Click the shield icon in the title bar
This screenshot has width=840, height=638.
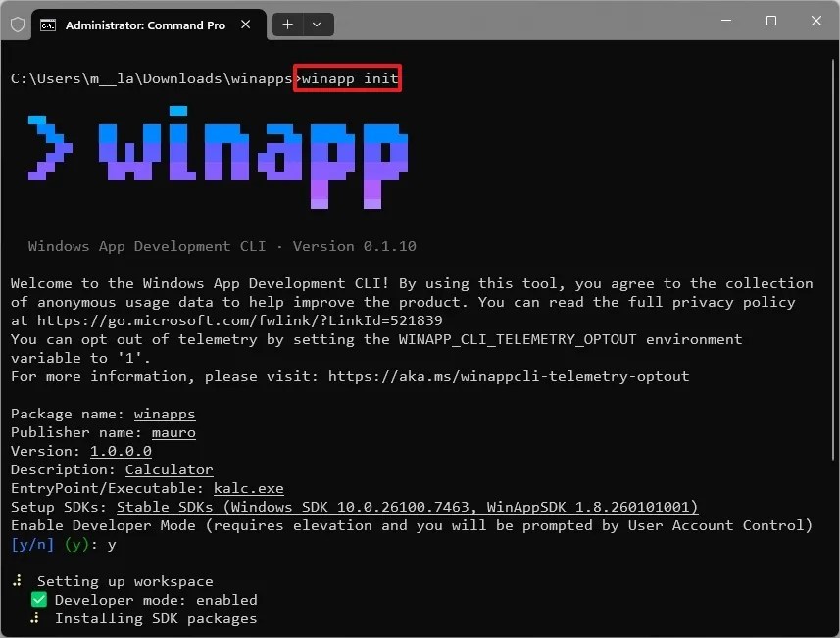tap(17, 25)
